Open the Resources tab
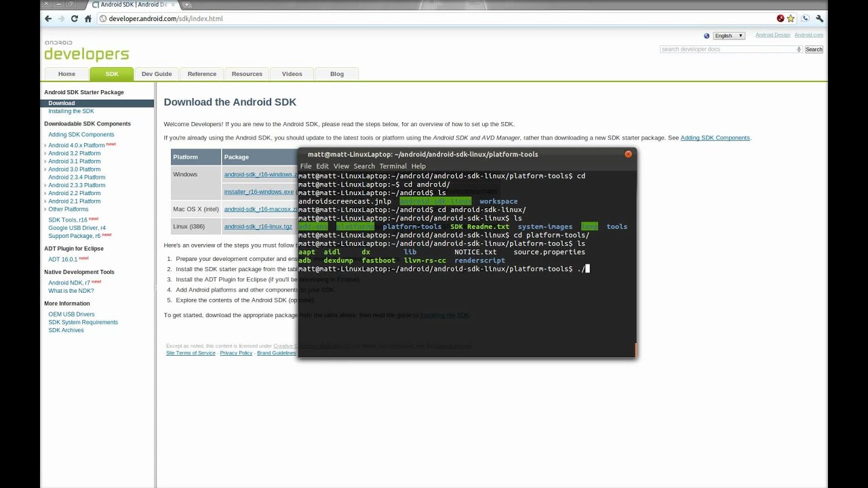This screenshot has height=488, width=868. click(x=247, y=74)
